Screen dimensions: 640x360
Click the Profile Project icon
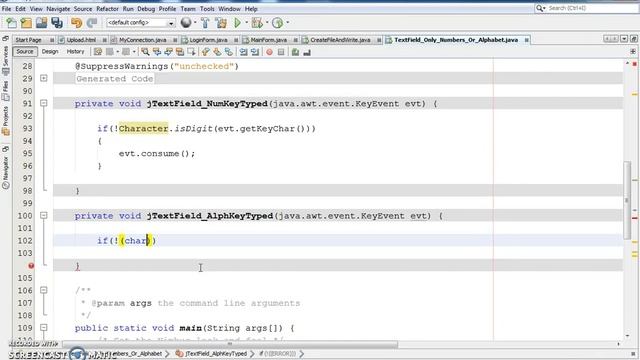coord(278,23)
